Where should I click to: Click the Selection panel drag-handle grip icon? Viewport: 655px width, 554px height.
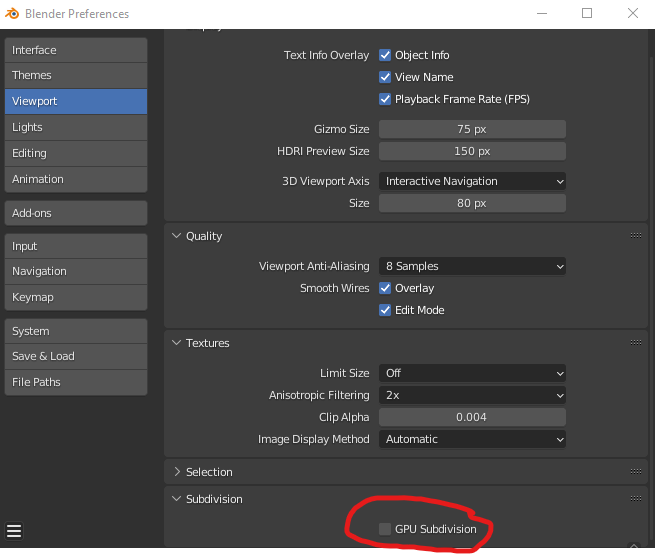[635, 472]
